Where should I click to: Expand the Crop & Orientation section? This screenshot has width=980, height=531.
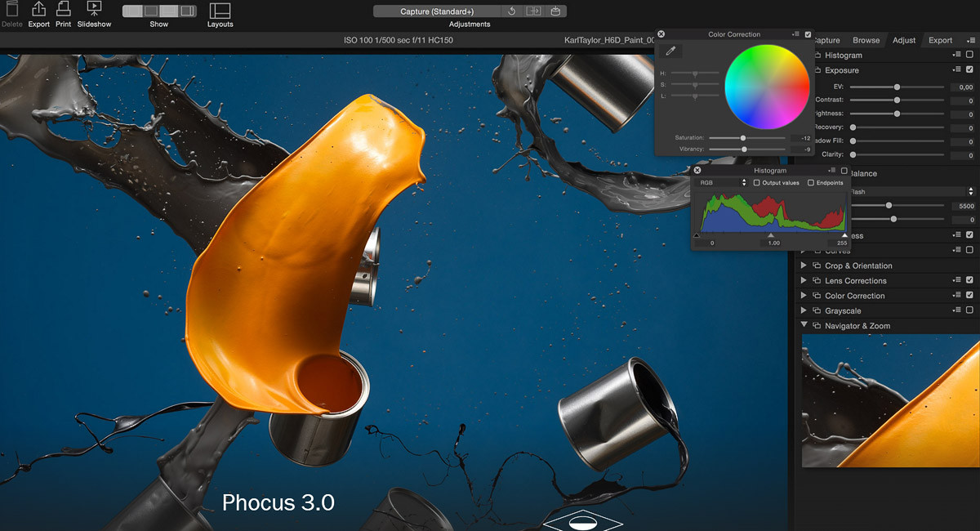804,265
